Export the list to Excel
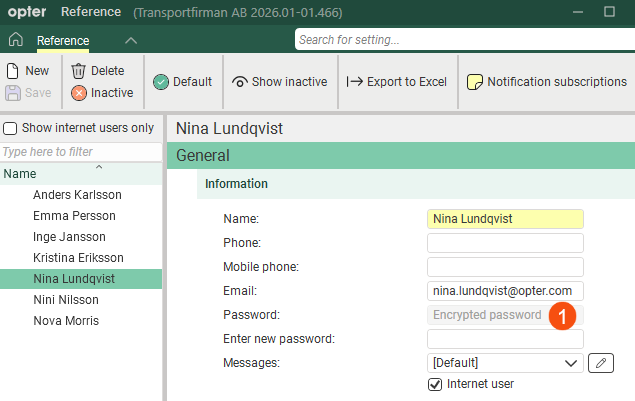 396,82
